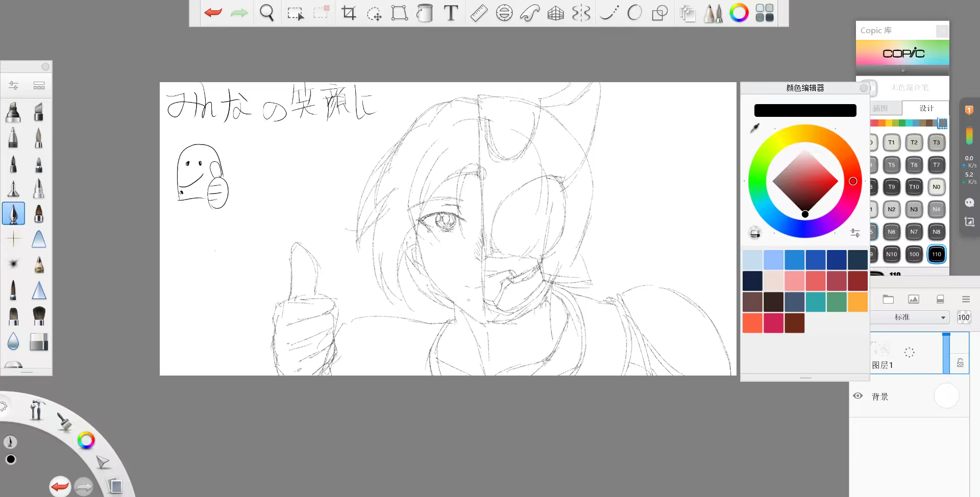Expand the brush library settings icon
Viewport: 980px width, 497px height.
14,85
